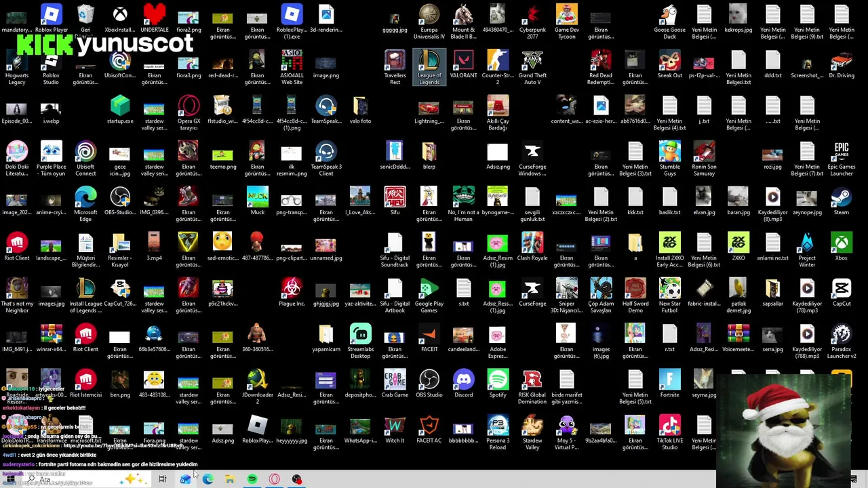Select the Google Play Games icon
The image size is (868, 488).
pyautogui.click(x=429, y=296)
